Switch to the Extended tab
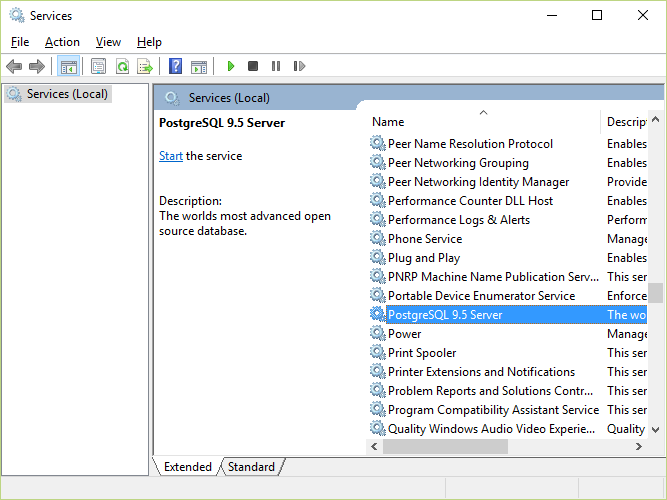Image resolution: width=667 pixels, height=500 pixels. 188,467
